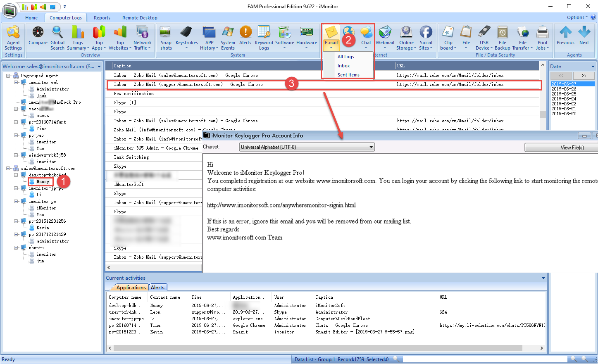Go to Next agent
Image resolution: width=598 pixels, height=364 pixels.
tap(584, 36)
